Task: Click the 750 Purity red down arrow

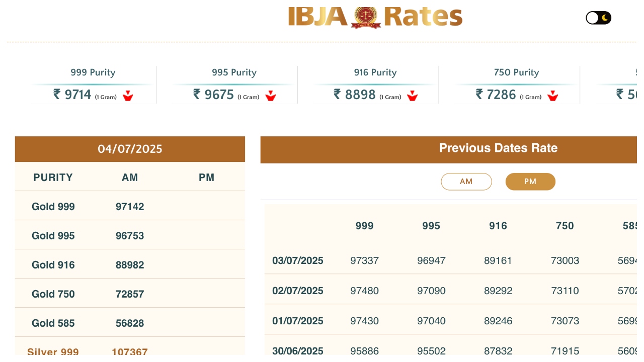Action: tap(553, 96)
